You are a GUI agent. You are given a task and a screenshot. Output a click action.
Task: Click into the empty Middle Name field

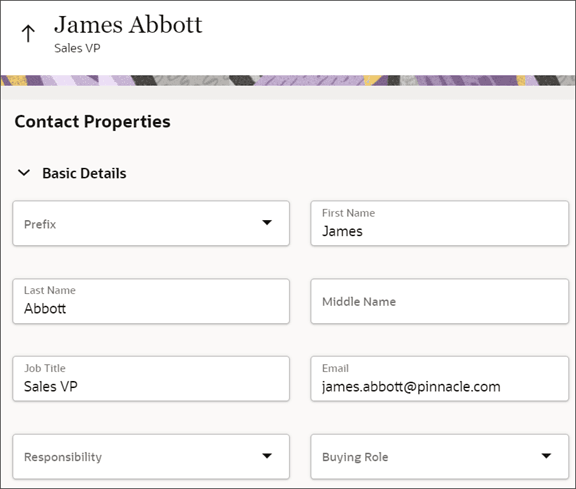pyautogui.click(x=439, y=301)
